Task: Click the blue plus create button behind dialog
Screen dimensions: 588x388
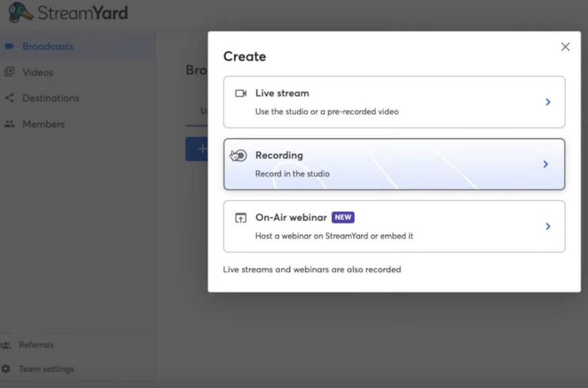Action: [197, 149]
